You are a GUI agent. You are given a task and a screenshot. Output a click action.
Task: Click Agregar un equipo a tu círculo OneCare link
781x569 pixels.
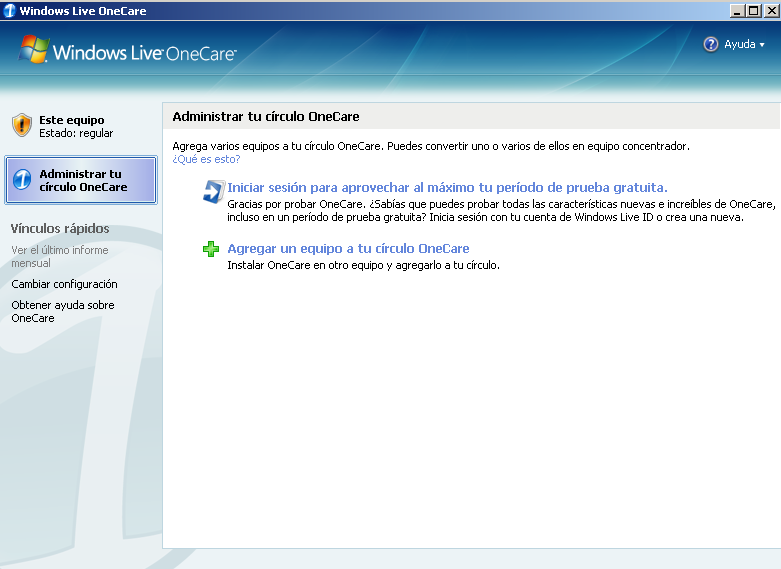(348, 248)
